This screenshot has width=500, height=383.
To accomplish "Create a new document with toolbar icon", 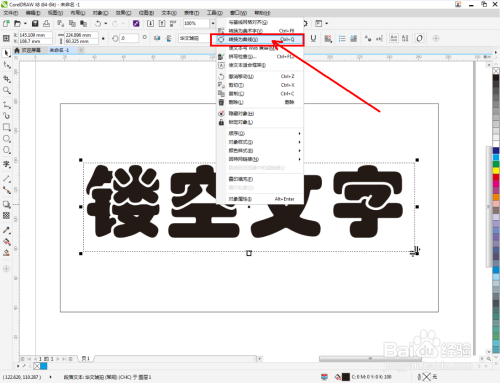I will (x=6, y=23).
